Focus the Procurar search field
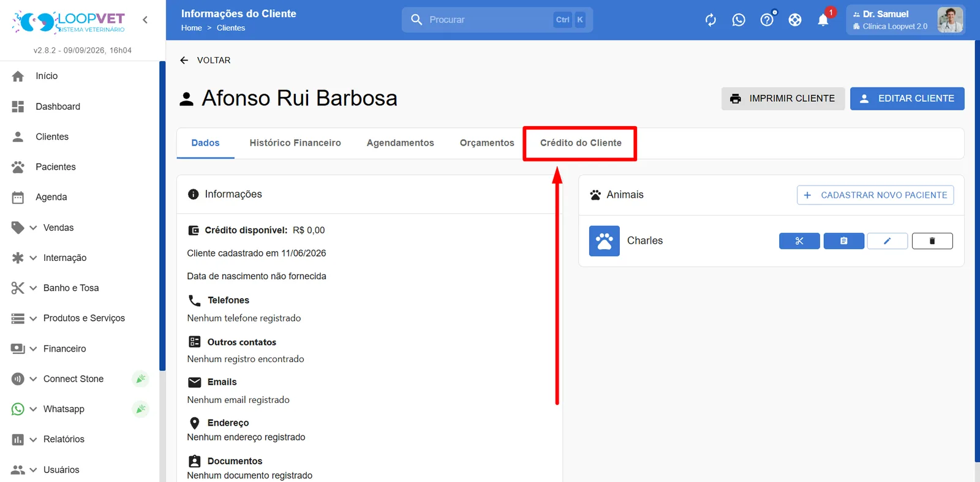 pyautogui.click(x=497, y=20)
